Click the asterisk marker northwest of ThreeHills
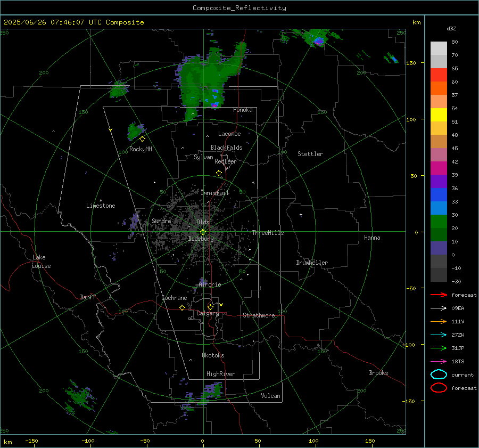This screenshot has height=448, width=479. click(x=253, y=183)
